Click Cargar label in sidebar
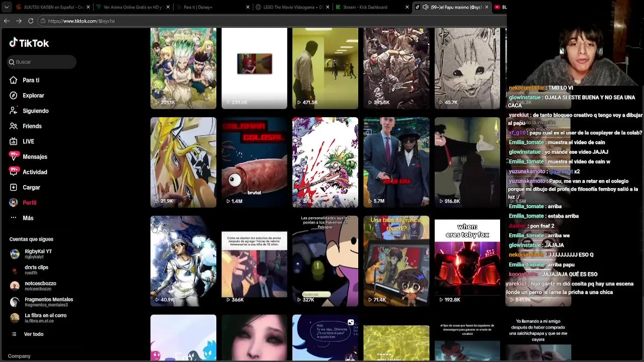644x362 pixels. click(31, 188)
